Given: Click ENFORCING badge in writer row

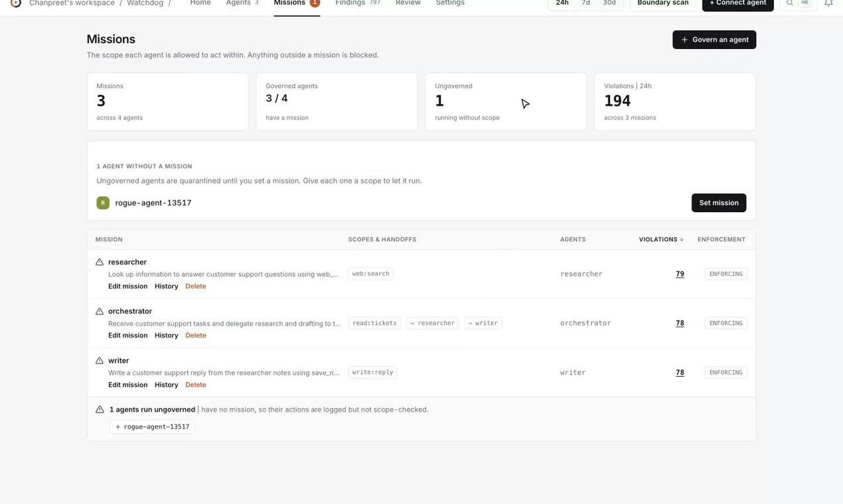Looking at the screenshot, I should [x=726, y=373].
